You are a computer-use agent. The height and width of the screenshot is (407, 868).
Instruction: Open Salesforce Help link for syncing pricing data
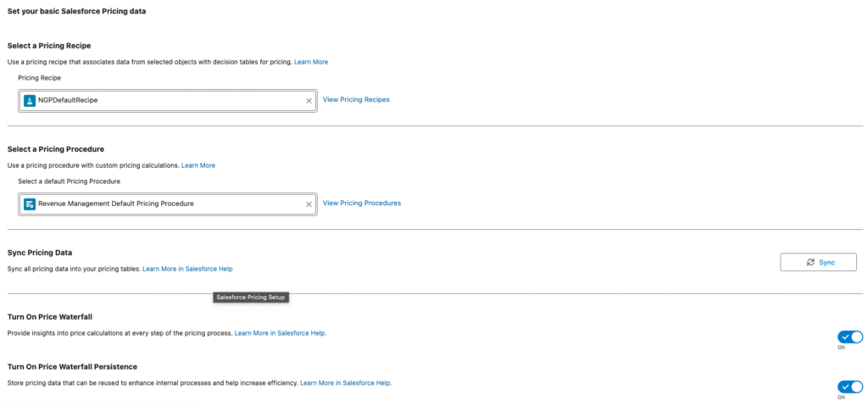(187, 269)
